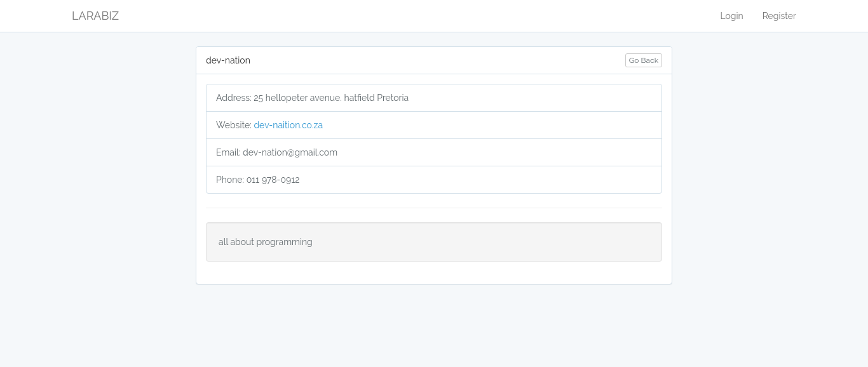Click the "Address:" label text
Screen dimensions: 868x367
click(233, 98)
